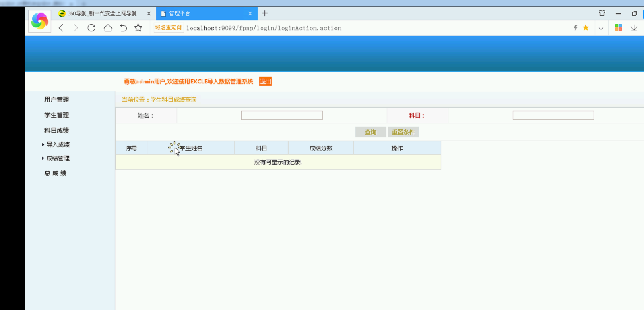Open 用户管理 in sidebar
This screenshot has width=644, height=310.
click(56, 100)
